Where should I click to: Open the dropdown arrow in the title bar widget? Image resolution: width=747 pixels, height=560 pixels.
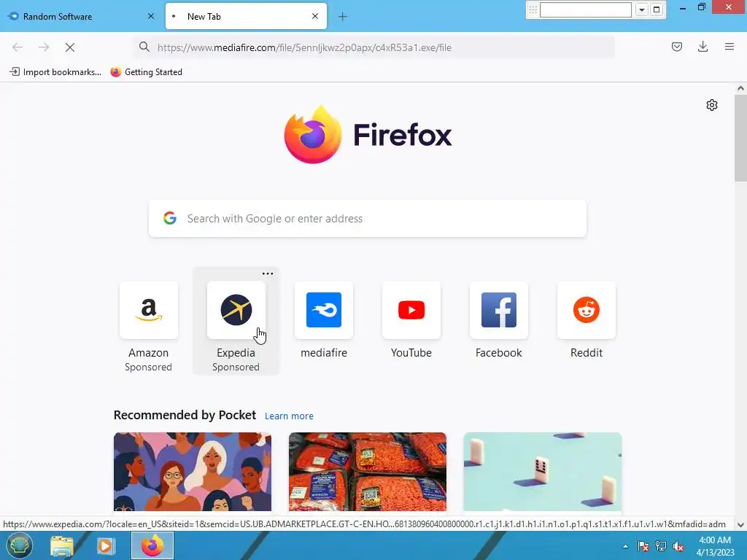[642, 9]
